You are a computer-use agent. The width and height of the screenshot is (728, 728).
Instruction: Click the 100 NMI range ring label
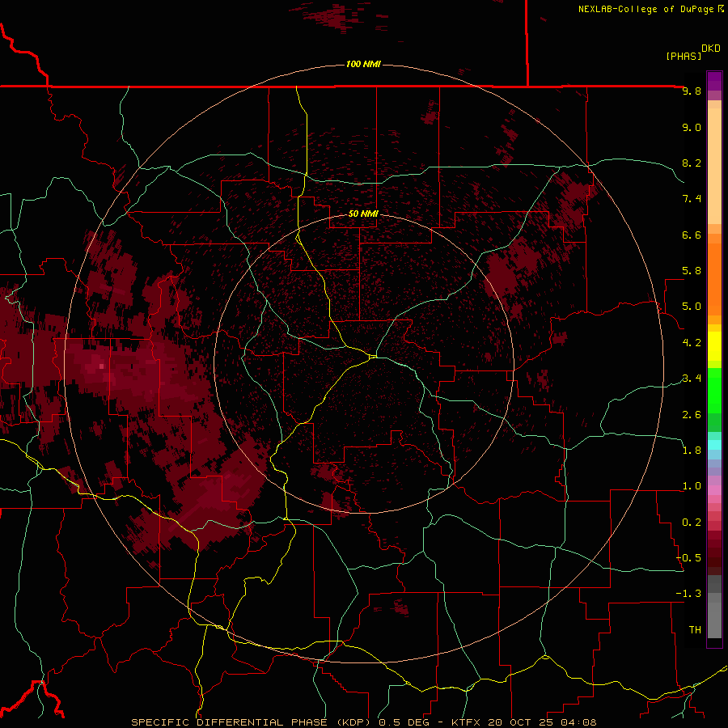tap(363, 64)
